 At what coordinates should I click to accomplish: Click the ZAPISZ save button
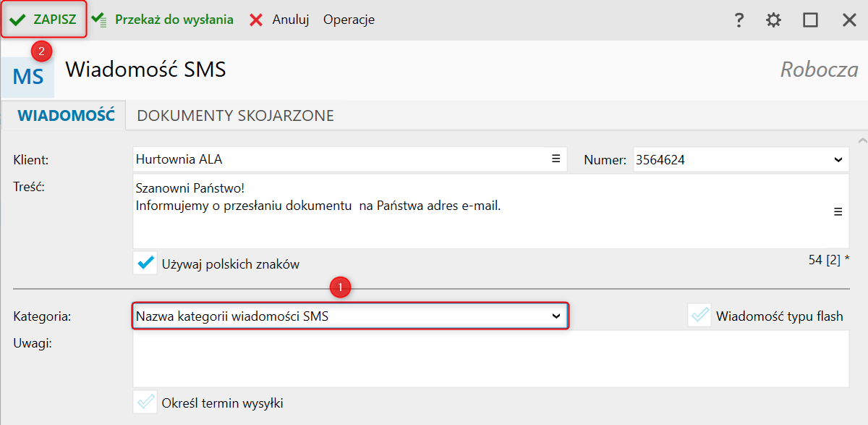(x=43, y=20)
